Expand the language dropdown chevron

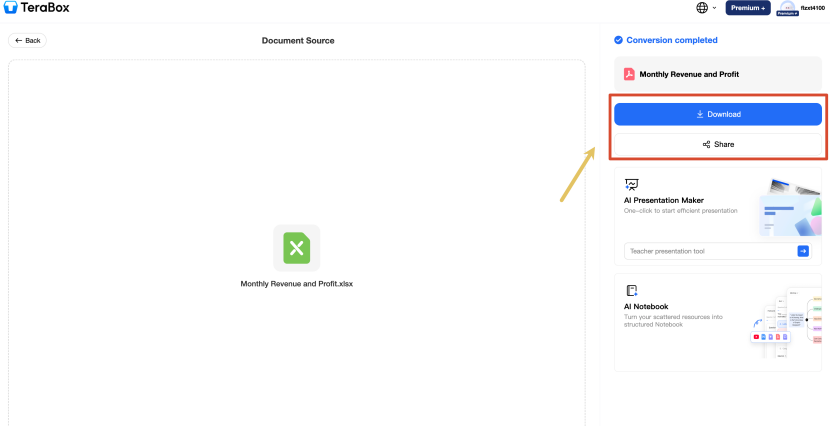point(715,8)
